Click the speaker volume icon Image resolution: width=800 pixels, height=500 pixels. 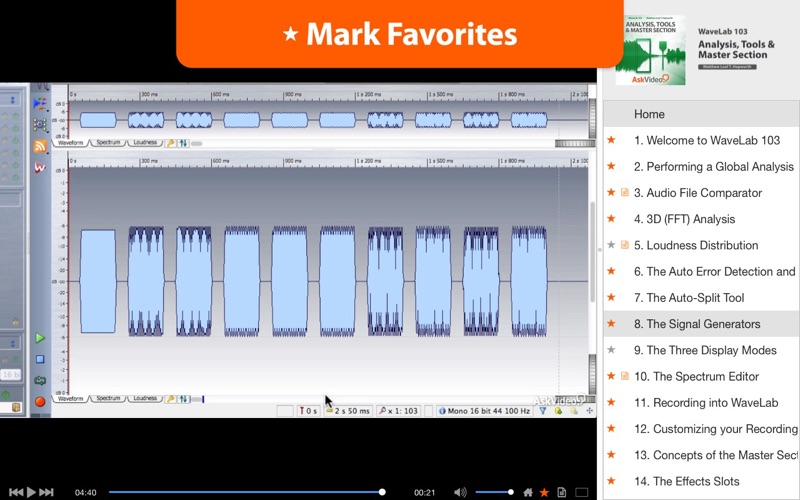[460, 492]
